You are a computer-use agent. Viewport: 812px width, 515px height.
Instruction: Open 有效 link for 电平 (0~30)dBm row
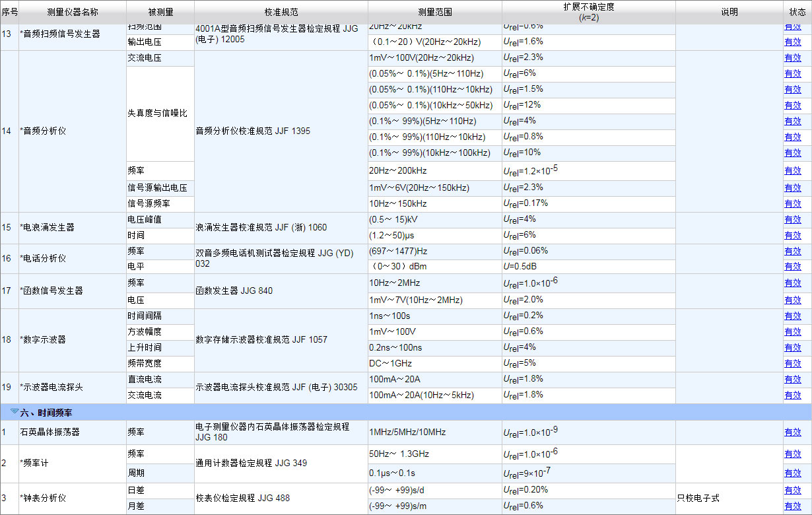pos(792,267)
